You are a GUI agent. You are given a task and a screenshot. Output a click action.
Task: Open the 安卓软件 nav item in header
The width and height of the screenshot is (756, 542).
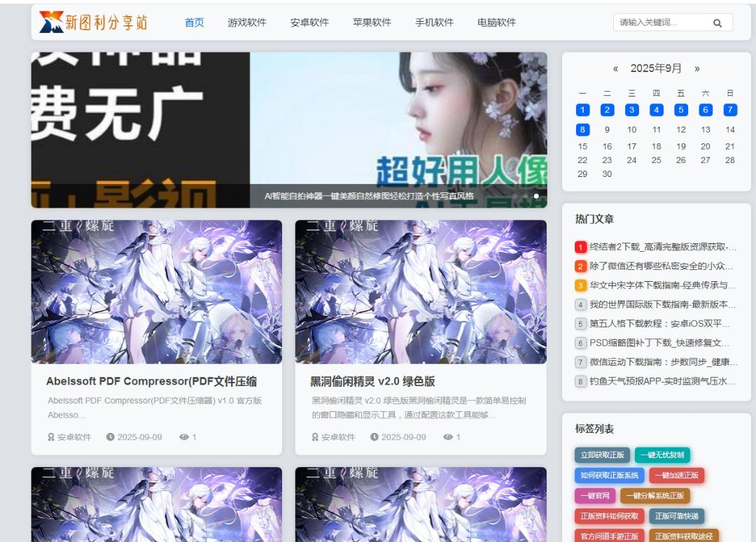coord(309,22)
